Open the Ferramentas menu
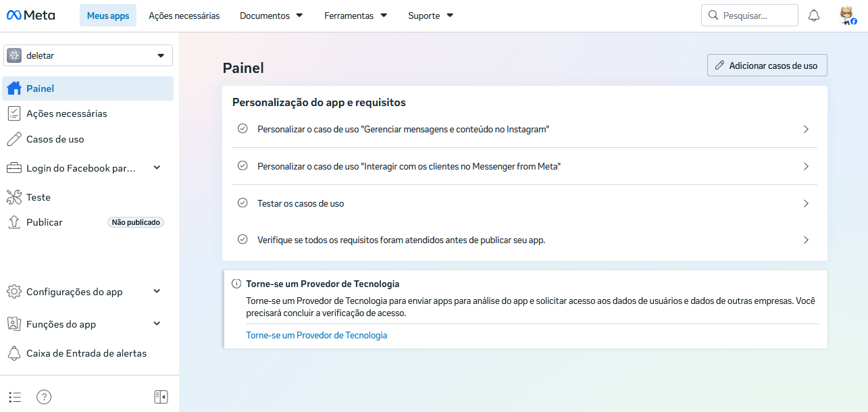This screenshot has height=412, width=868. (355, 16)
